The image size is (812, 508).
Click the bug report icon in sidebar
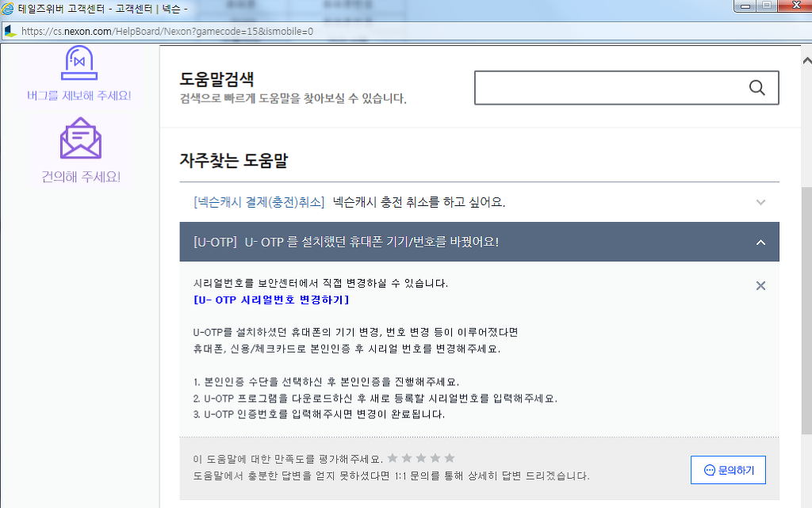pos(79,63)
